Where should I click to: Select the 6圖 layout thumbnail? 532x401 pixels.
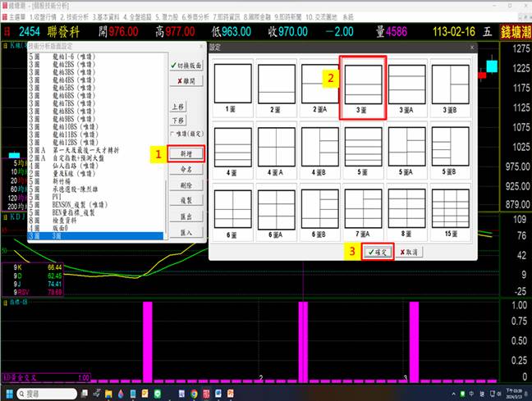coord(233,213)
